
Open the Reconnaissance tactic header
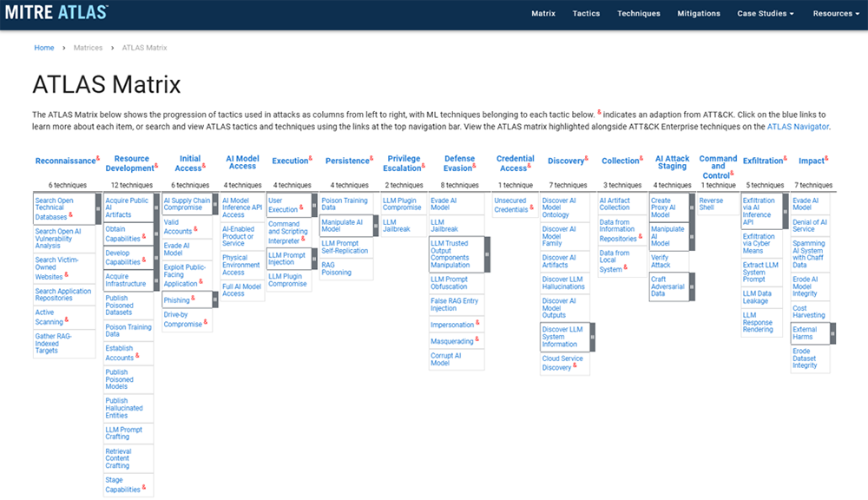[x=65, y=161]
